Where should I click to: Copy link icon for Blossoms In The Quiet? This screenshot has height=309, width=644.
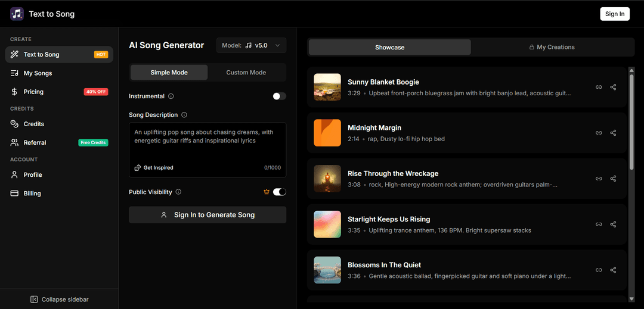(x=599, y=270)
